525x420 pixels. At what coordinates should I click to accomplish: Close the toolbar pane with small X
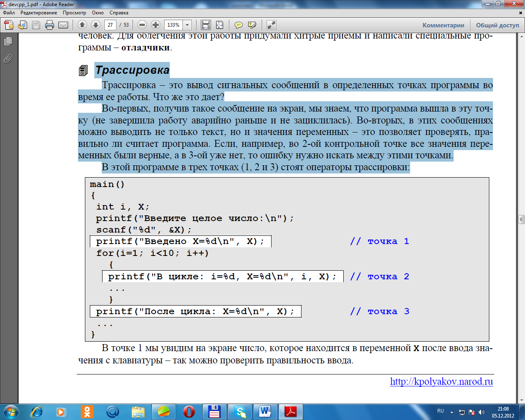521,13
